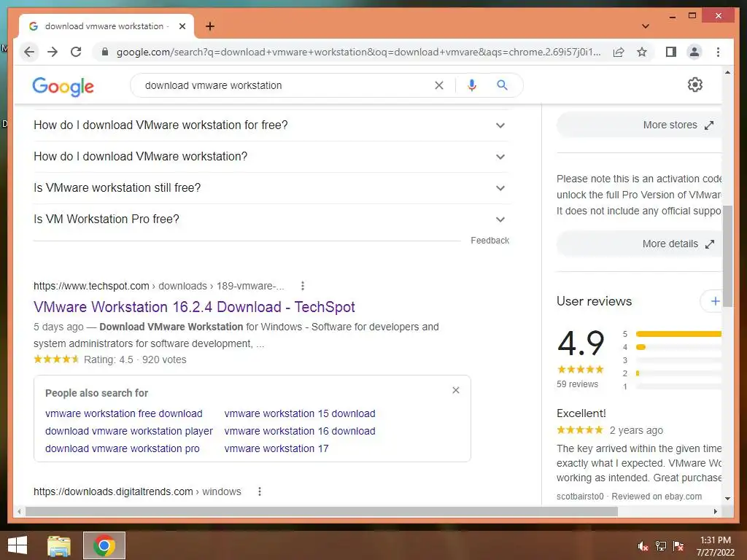Viewport: 747px width, 560px height.
Task: Expand Is VMware workstation still free?
Action: point(271,188)
